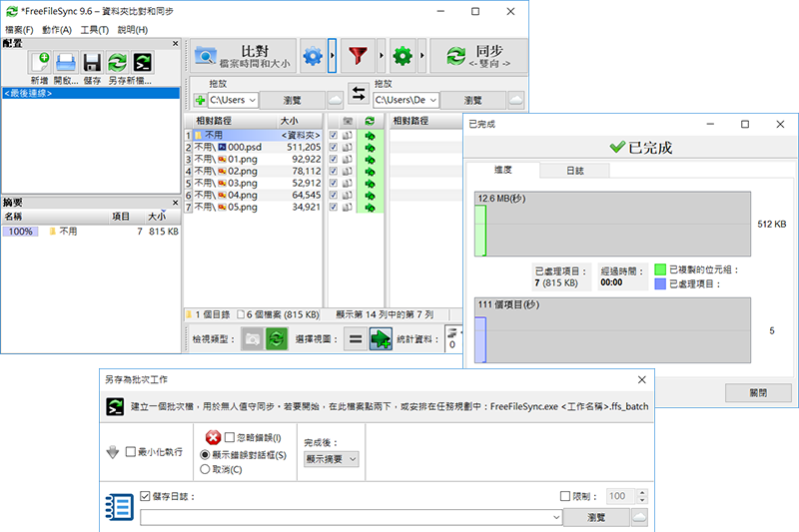Click blue 已處理項目 legend swatch
The image size is (799, 532).
coord(660,283)
